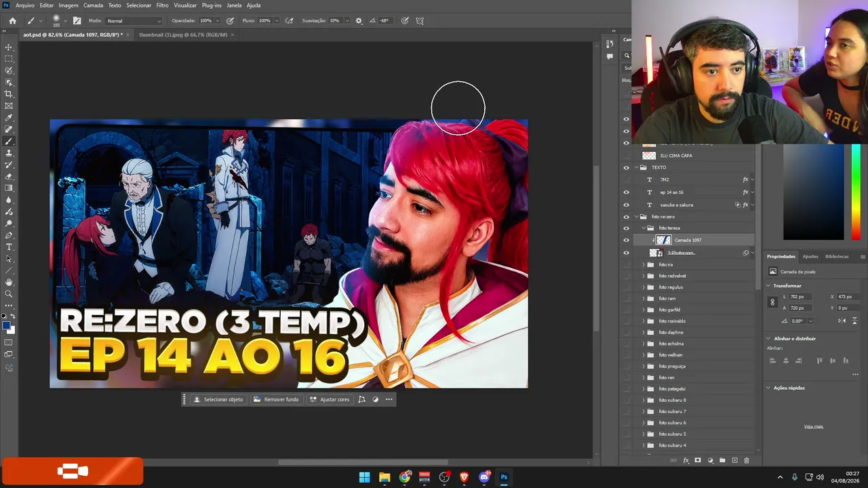Collapse the Transformar section

[768, 286]
